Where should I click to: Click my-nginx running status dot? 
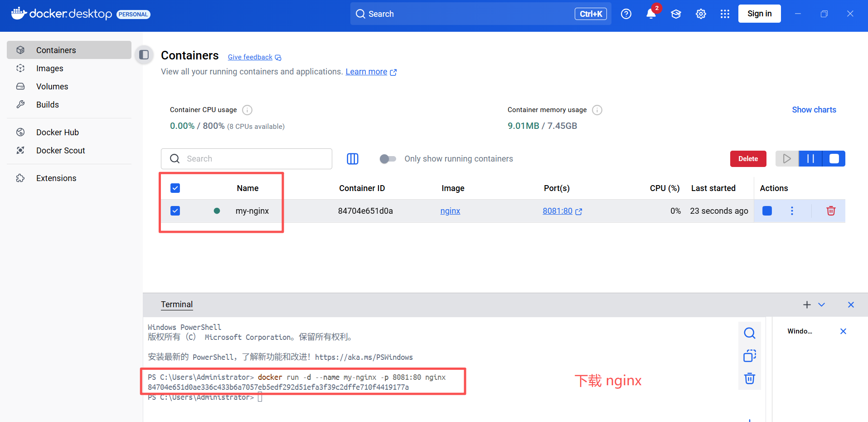217,211
